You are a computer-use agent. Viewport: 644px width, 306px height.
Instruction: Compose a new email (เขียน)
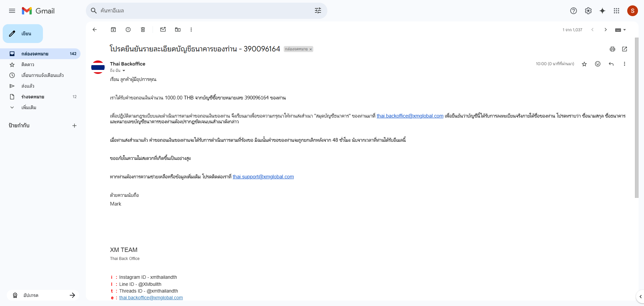[x=23, y=34]
